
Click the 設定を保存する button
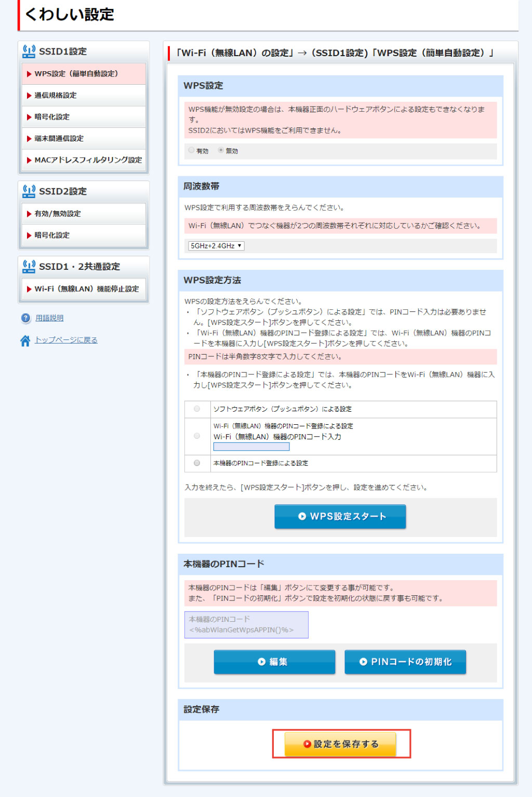pyautogui.click(x=340, y=744)
